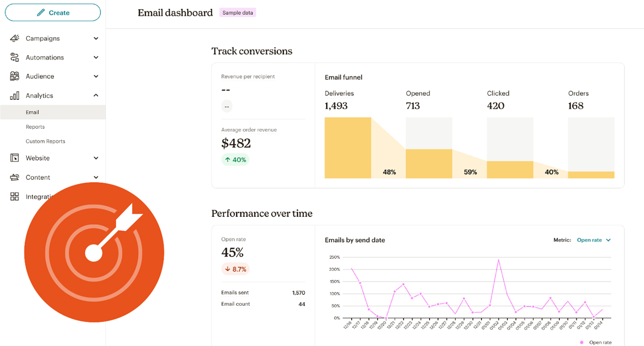Open the Website sidebar item
Viewport: 644px width, 346px height.
click(52, 158)
